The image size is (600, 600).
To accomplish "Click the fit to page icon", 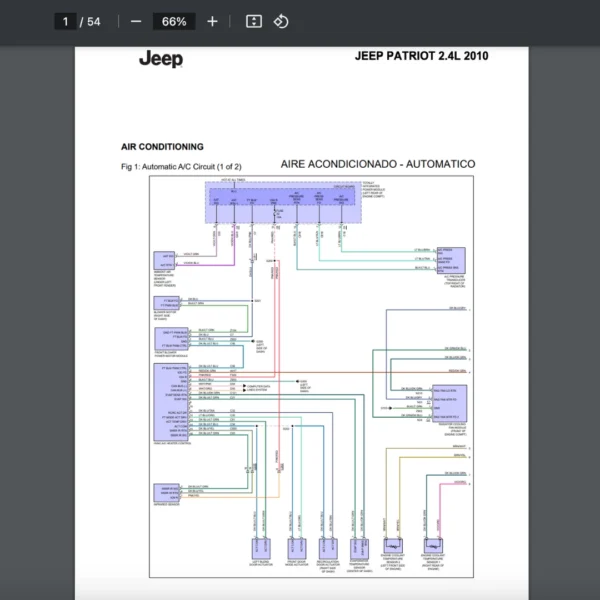I will click(x=254, y=21).
